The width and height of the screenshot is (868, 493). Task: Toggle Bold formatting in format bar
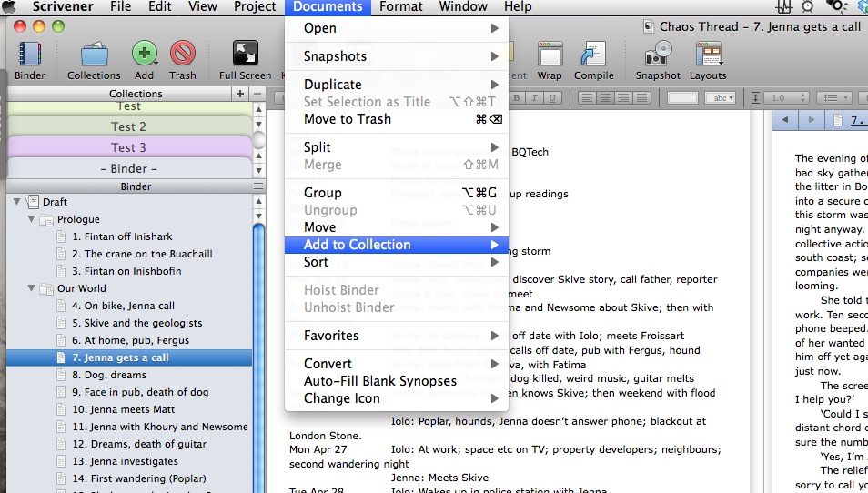point(517,98)
